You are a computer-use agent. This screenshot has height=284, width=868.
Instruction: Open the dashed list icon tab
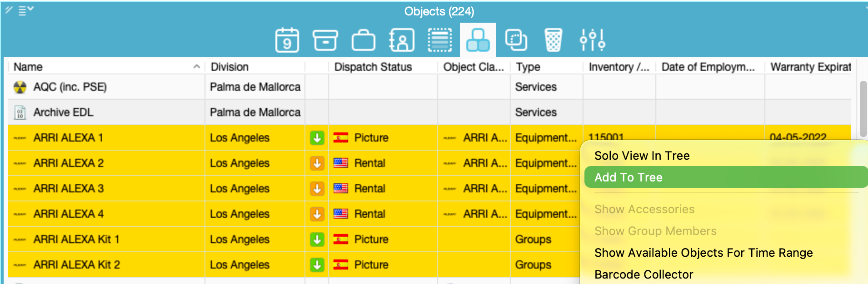click(x=439, y=40)
